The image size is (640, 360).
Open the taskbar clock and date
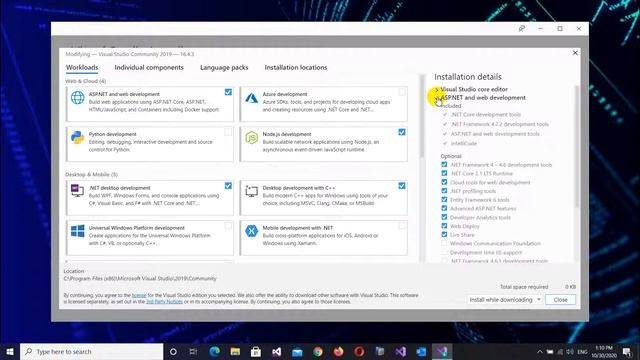coord(604,351)
